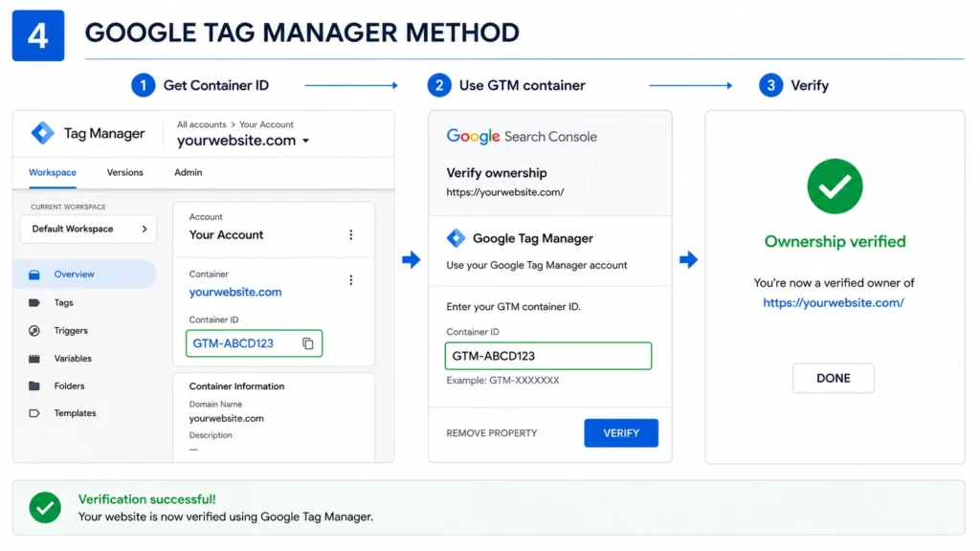The image size is (980, 551).
Task: Click the Container Information heading
Action: (x=236, y=386)
